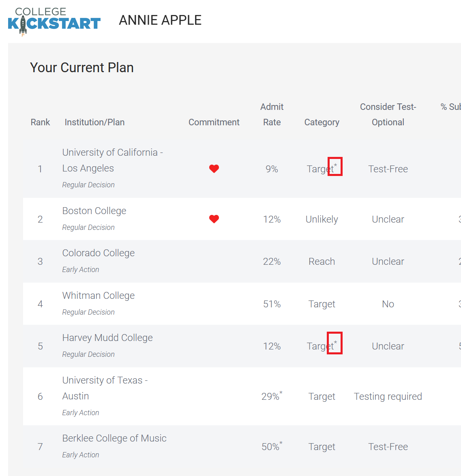Click the Rank column header
Image resolution: width=461 pixels, height=476 pixels.
coord(41,122)
